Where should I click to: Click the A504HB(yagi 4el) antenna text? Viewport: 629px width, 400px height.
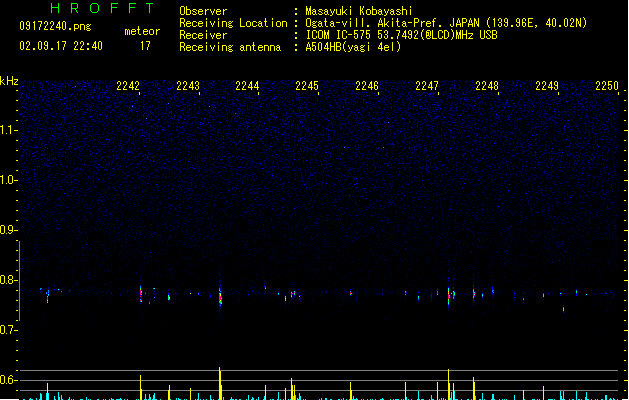(353, 47)
